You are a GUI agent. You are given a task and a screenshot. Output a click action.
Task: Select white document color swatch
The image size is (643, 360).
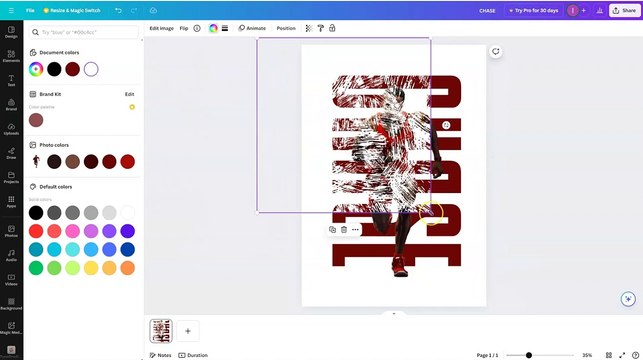pyautogui.click(x=91, y=69)
